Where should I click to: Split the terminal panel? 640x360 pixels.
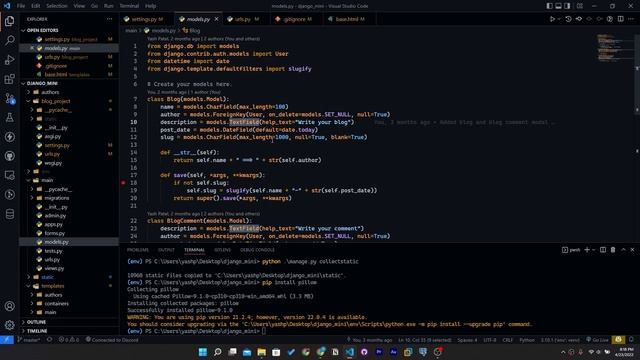coord(603,250)
